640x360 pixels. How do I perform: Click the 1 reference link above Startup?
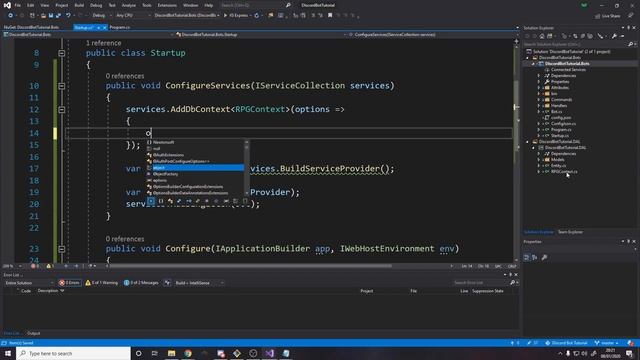104,43
